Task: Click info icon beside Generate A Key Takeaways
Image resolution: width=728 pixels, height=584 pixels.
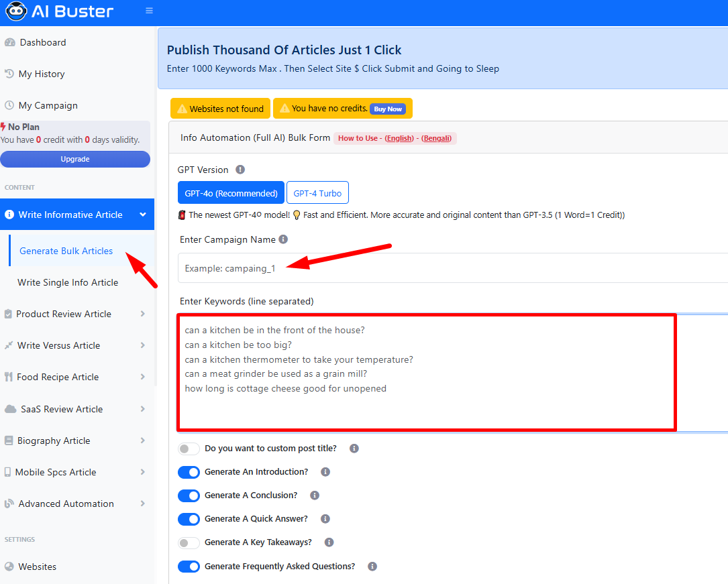Action: (329, 542)
